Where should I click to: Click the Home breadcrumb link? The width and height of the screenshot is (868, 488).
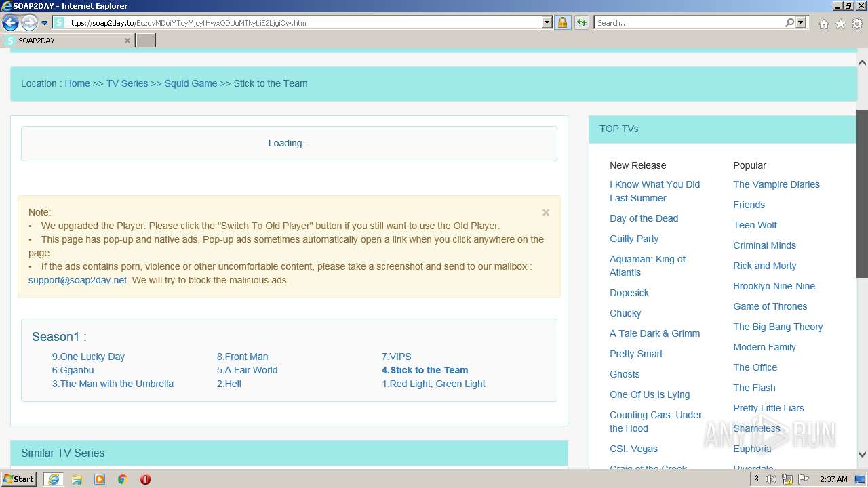(x=77, y=83)
